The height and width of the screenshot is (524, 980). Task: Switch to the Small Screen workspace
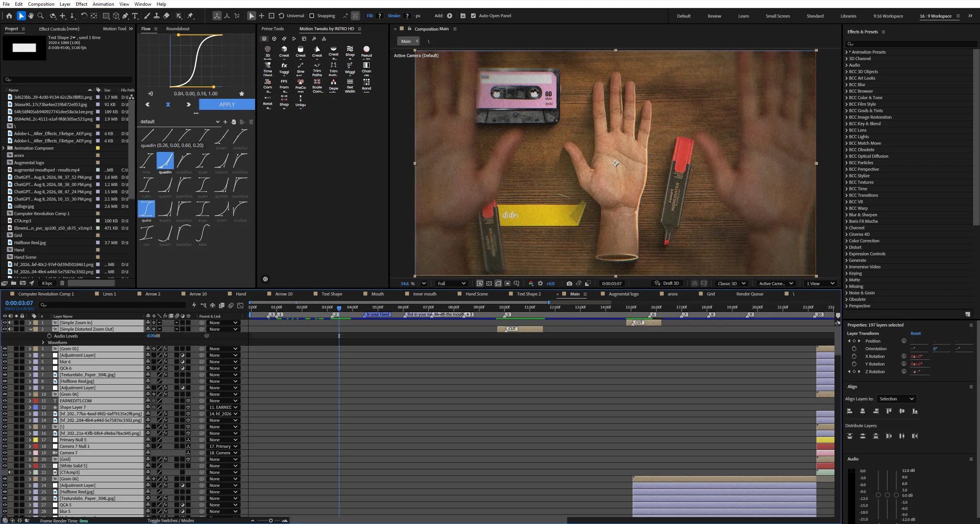tap(777, 16)
